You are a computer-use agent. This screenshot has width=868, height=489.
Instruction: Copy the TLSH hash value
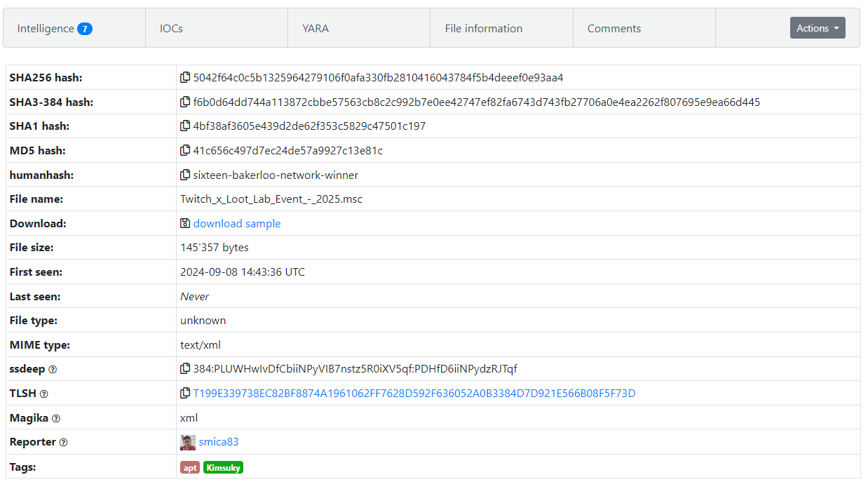click(x=185, y=393)
